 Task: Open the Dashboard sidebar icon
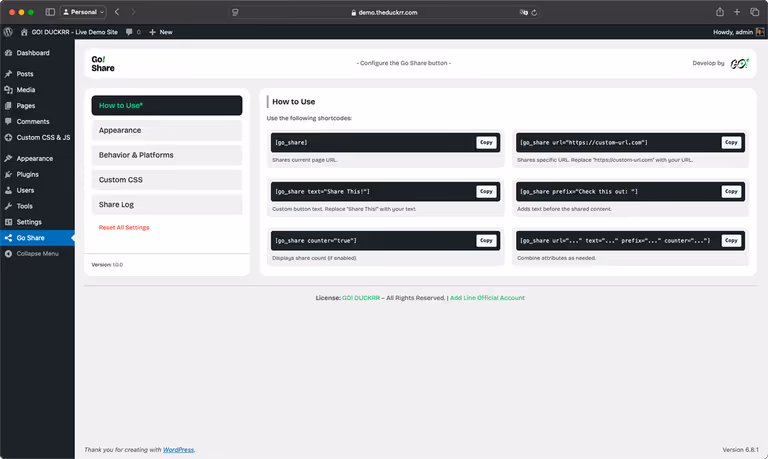click(x=9, y=53)
